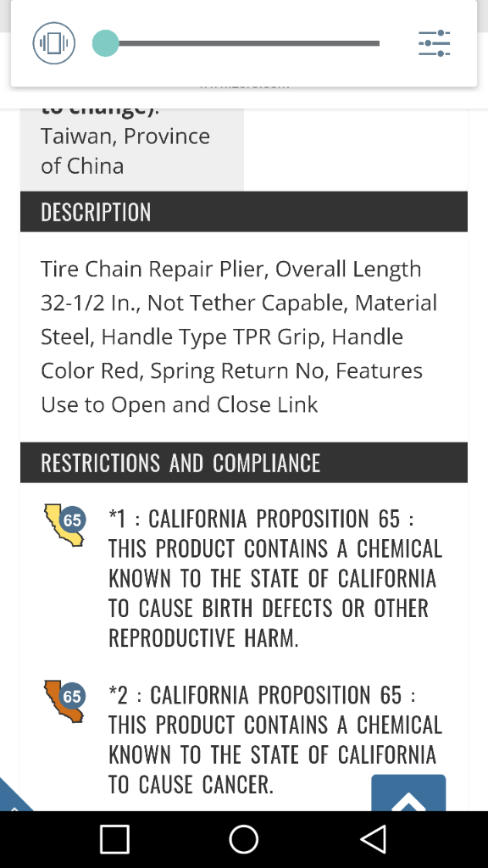Click the blue corner tab at bottom left
488x868 pixels.
[x=12, y=797]
